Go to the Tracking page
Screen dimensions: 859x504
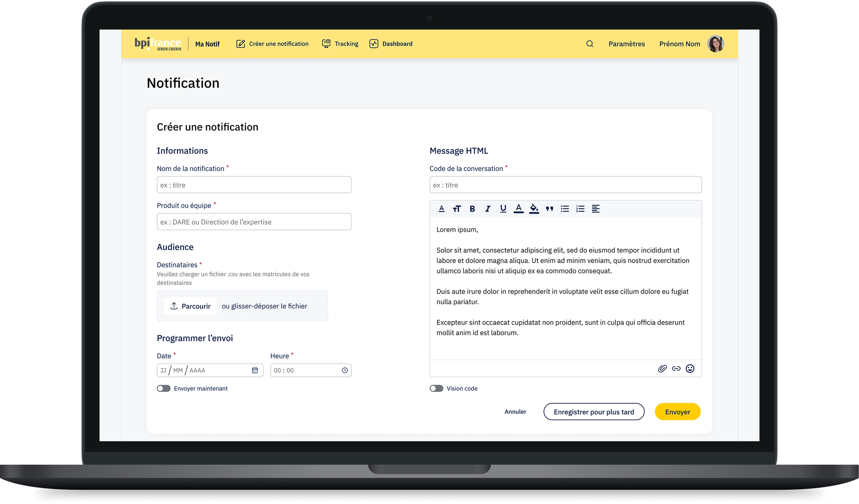pyautogui.click(x=340, y=44)
